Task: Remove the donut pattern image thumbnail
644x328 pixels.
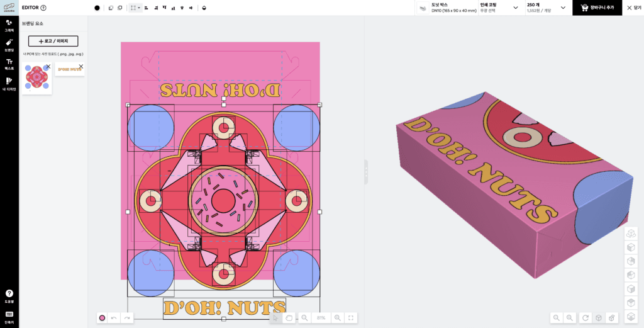Action: coord(48,66)
